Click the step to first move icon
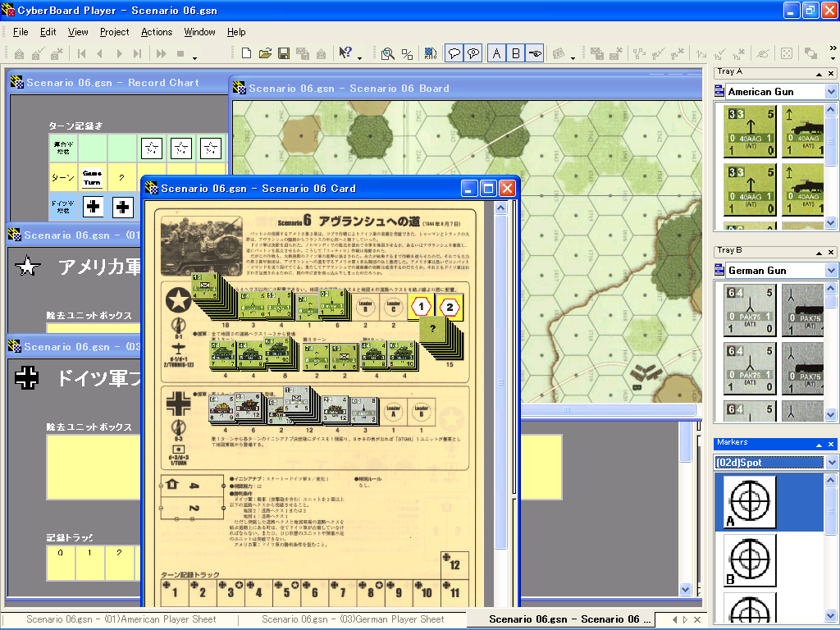This screenshot has width=840, height=630. [81, 53]
